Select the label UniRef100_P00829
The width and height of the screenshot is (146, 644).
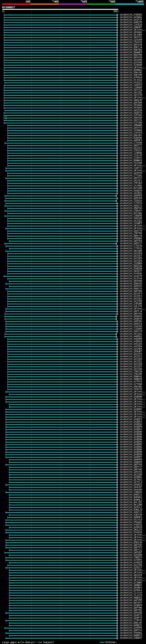coord(131,532)
